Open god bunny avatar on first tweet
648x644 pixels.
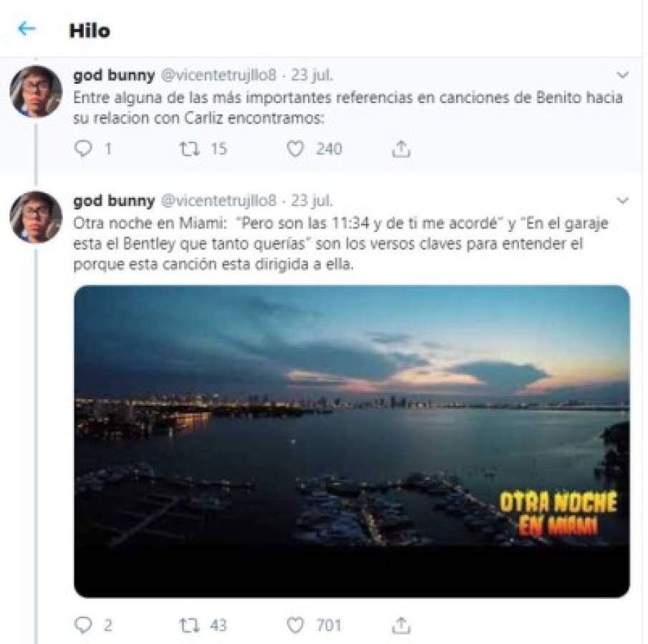pos(36,92)
